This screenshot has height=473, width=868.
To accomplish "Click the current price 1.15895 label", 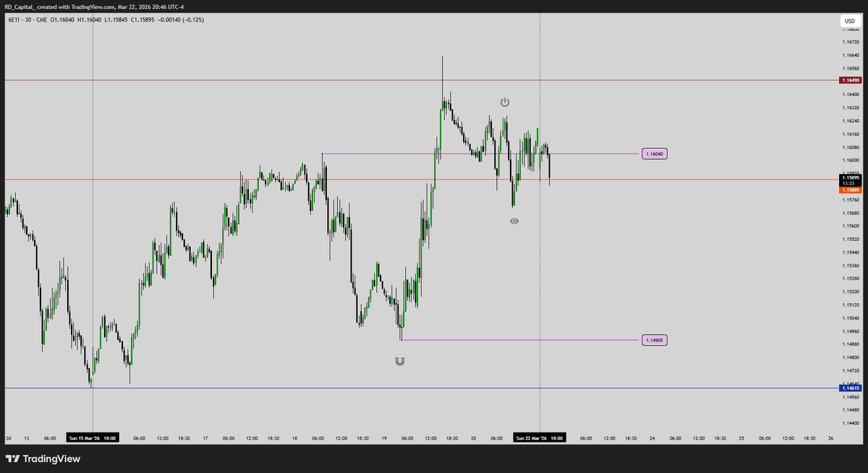I will pyautogui.click(x=850, y=177).
